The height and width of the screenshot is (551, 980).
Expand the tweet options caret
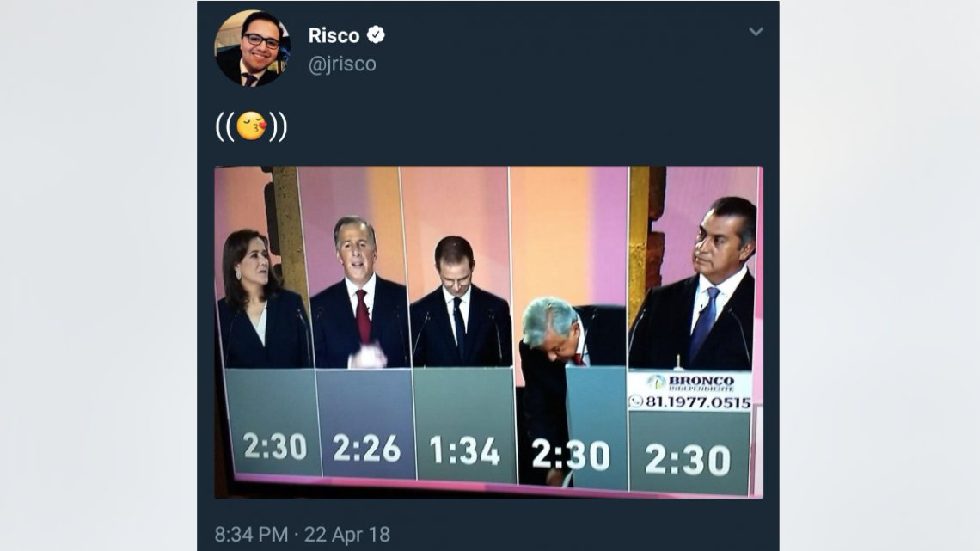756,32
